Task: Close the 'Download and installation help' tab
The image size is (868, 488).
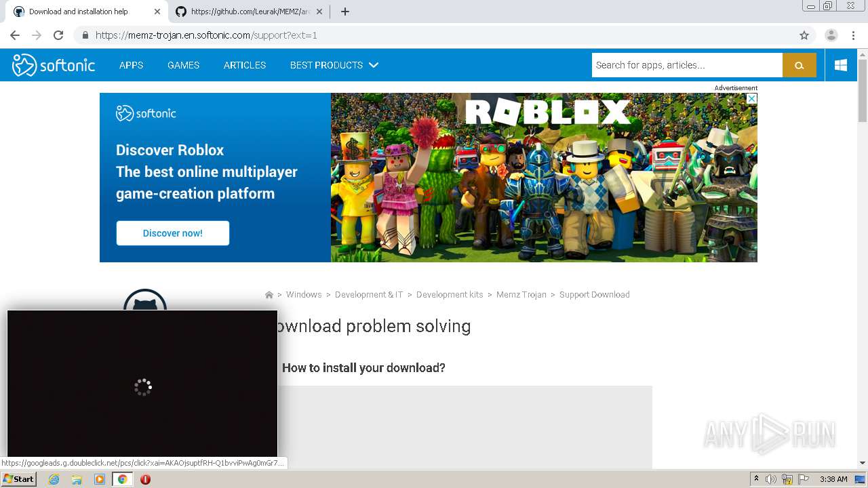Action: tap(157, 12)
